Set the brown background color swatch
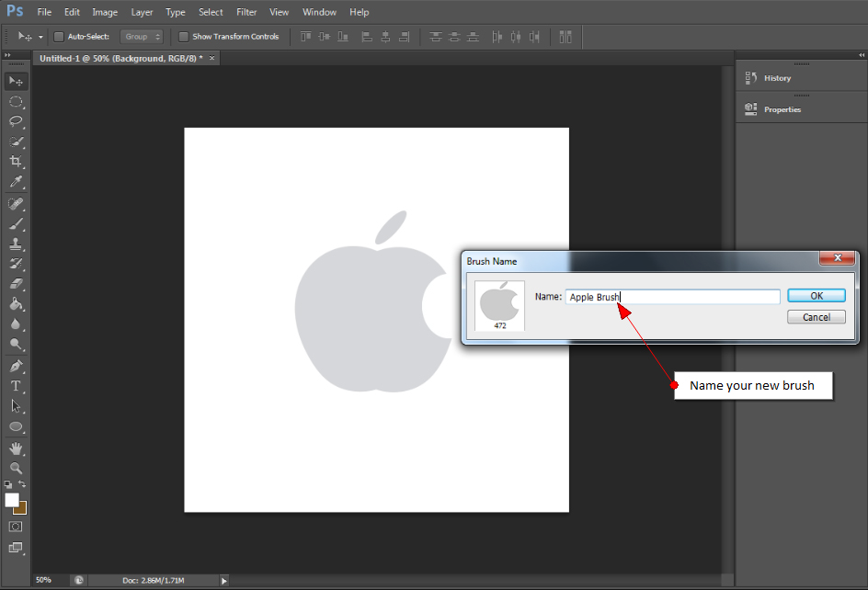 (22, 509)
